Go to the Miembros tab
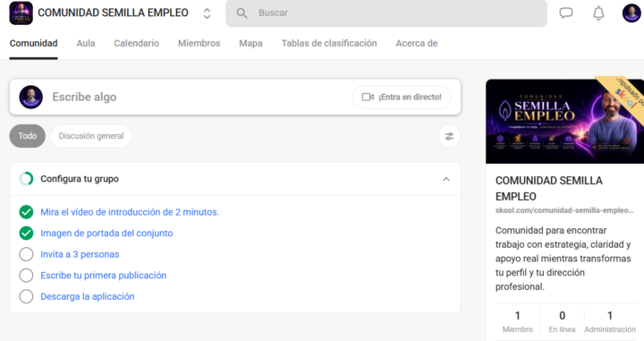This screenshot has height=341, width=644. pos(199,43)
